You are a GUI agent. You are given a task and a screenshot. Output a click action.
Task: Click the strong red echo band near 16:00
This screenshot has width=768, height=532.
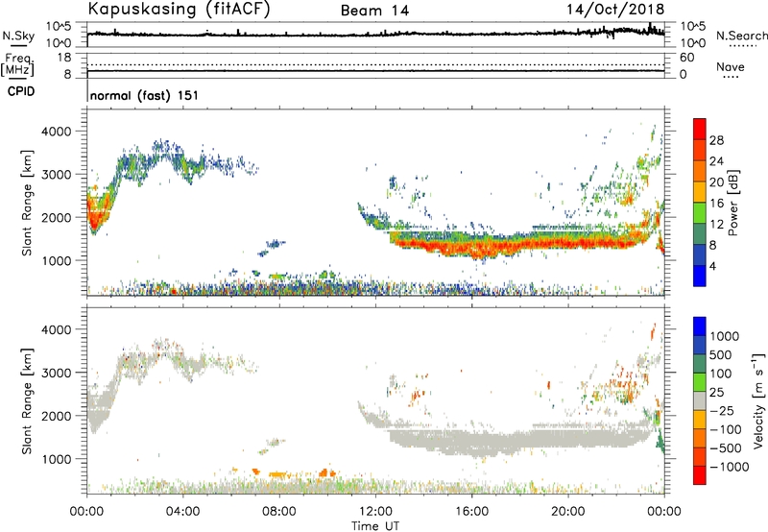pyautogui.click(x=472, y=248)
